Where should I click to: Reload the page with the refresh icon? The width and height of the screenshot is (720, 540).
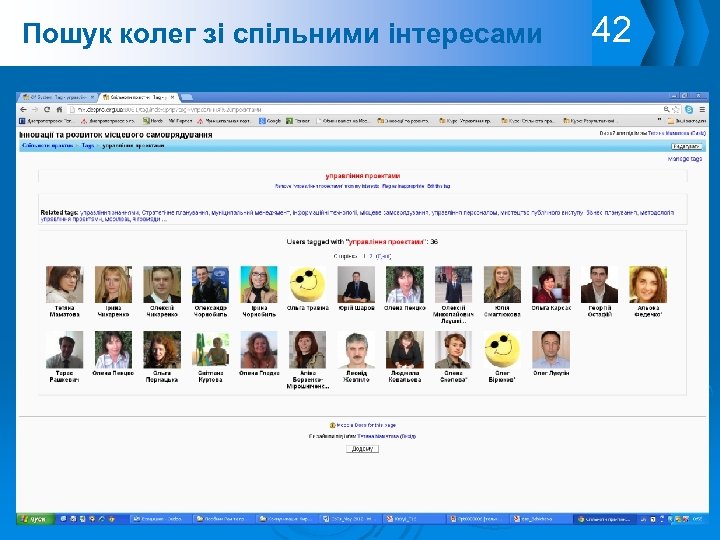(47, 110)
